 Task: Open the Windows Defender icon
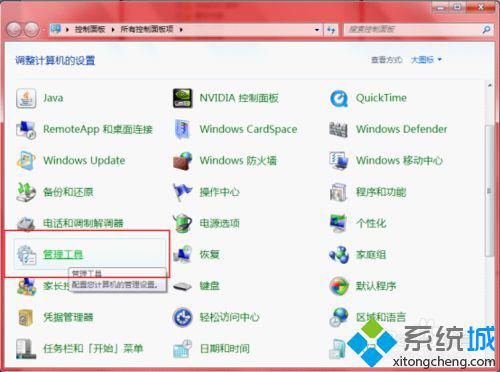pos(339,129)
